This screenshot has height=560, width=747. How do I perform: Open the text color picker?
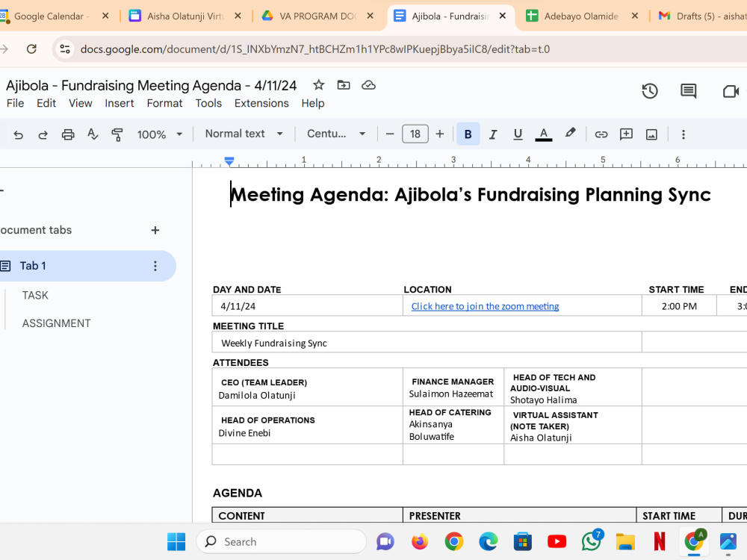point(544,134)
